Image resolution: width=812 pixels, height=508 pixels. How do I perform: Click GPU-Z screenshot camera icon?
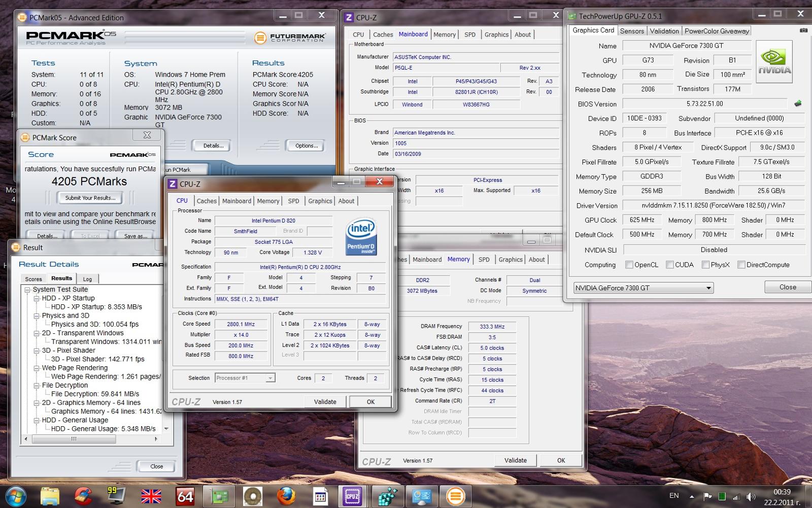coord(803,30)
